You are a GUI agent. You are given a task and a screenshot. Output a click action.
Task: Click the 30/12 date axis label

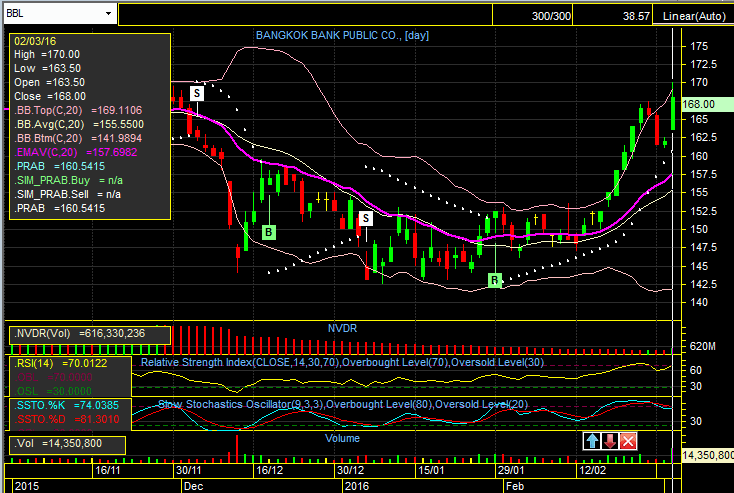click(x=351, y=470)
